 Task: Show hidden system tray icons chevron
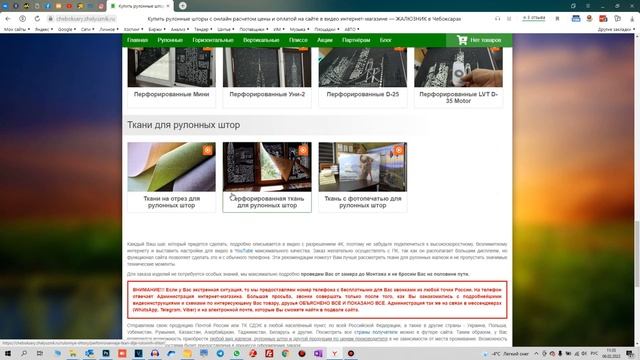pyautogui.click(x=536, y=353)
